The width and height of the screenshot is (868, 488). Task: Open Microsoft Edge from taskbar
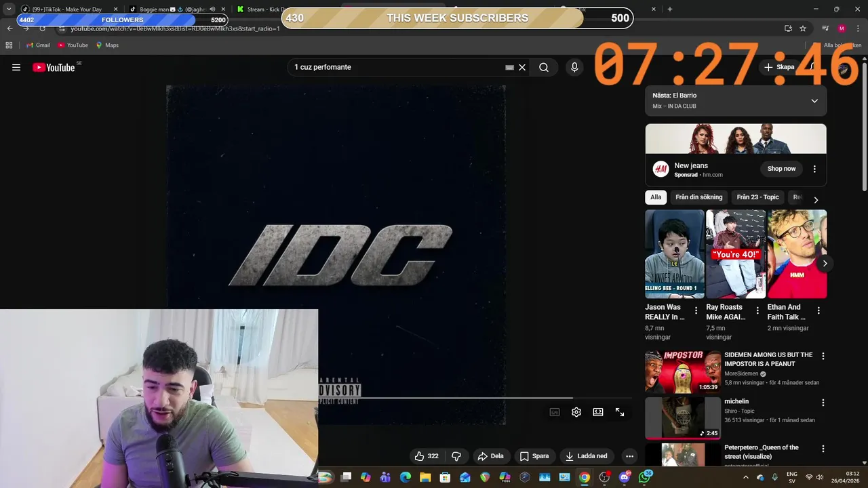(406, 477)
